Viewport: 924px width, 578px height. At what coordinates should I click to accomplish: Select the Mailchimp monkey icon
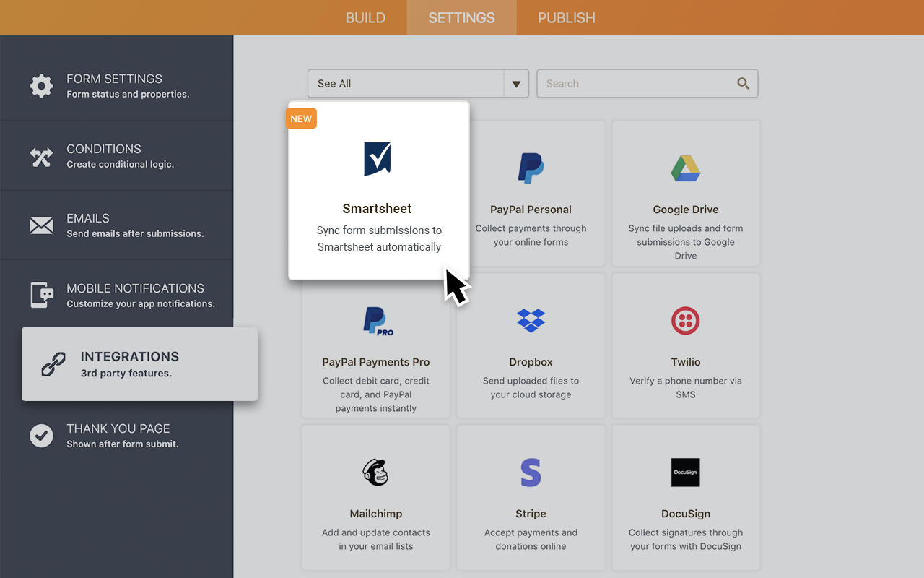point(375,472)
